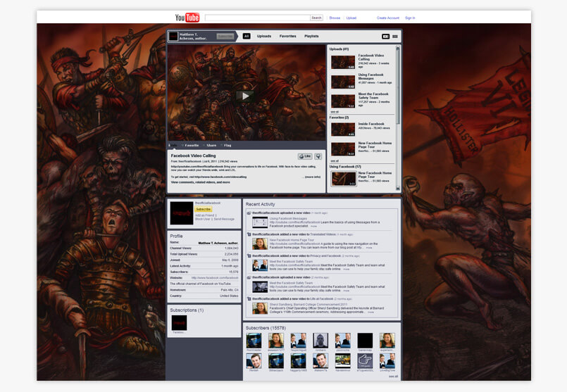The height and width of the screenshot is (392, 567).
Task: Switch to the Uploads tab
Action: pyautogui.click(x=264, y=36)
